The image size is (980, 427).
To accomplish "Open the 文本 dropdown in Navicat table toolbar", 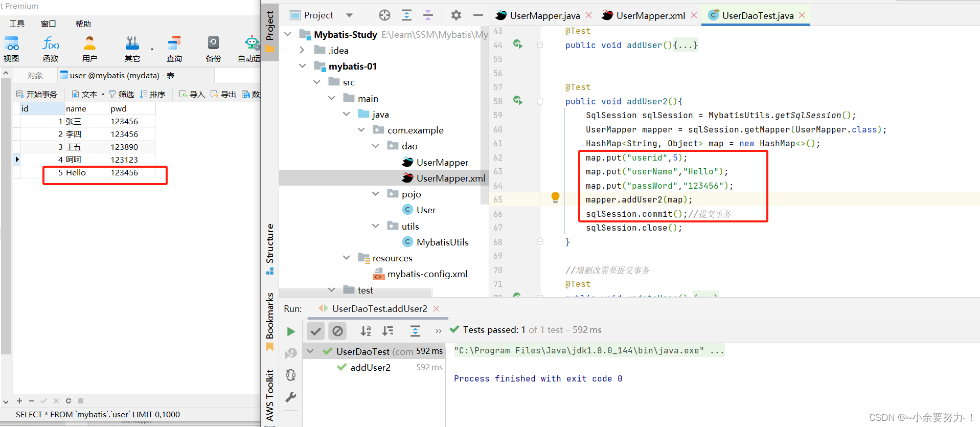I will [88, 94].
